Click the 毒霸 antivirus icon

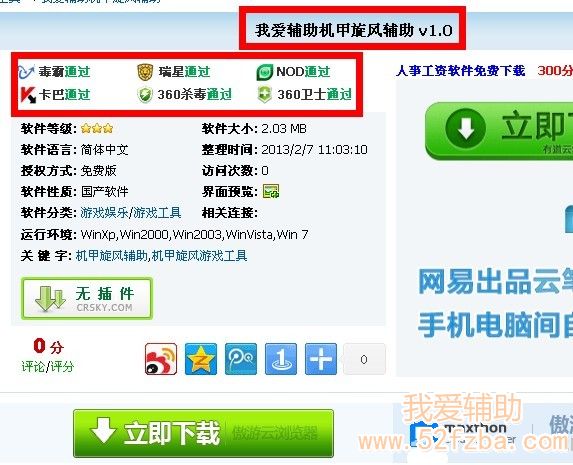(x=26, y=72)
